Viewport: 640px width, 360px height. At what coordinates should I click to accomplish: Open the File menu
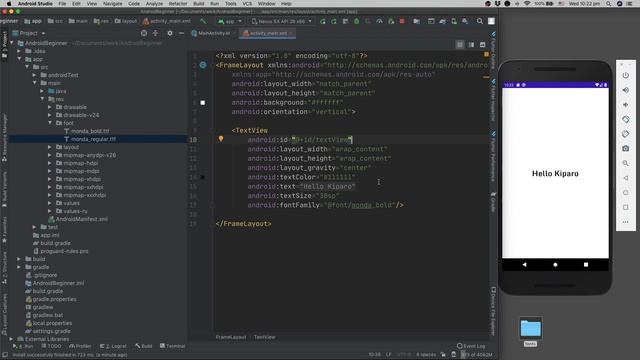[x=62, y=3]
